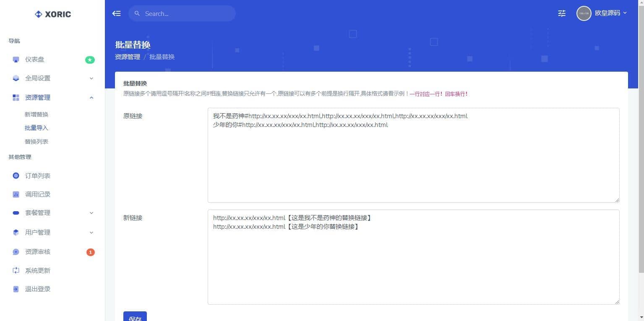The height and width of the screenshot is (321, 644).
Task: Open the settings sliders icon in header
Action: [562, 13]
